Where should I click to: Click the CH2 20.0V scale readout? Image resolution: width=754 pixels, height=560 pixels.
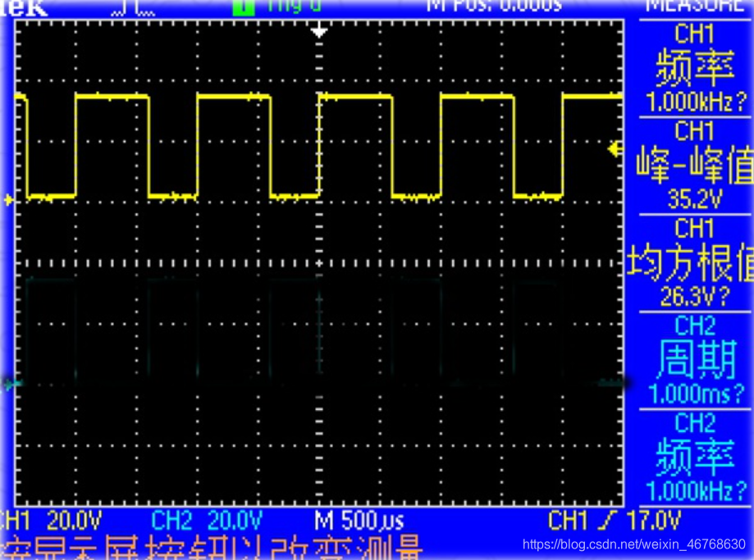207,520
